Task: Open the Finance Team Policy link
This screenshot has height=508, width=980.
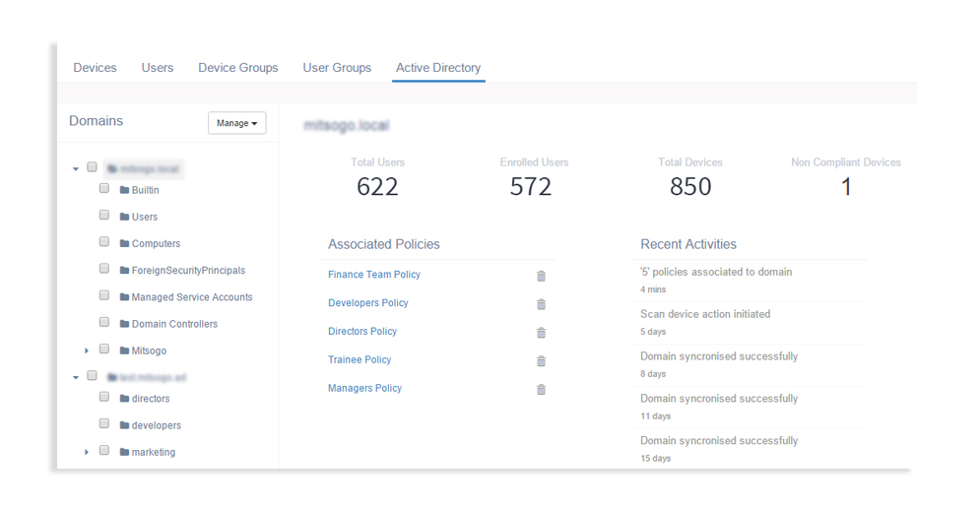Action: (374, 275)
